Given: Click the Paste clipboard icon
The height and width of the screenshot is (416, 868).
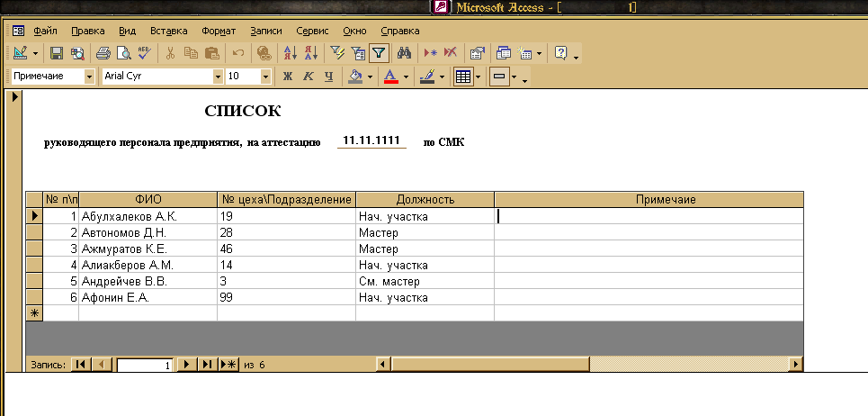Looking at the screenshot, I should [x=211, y=53].
